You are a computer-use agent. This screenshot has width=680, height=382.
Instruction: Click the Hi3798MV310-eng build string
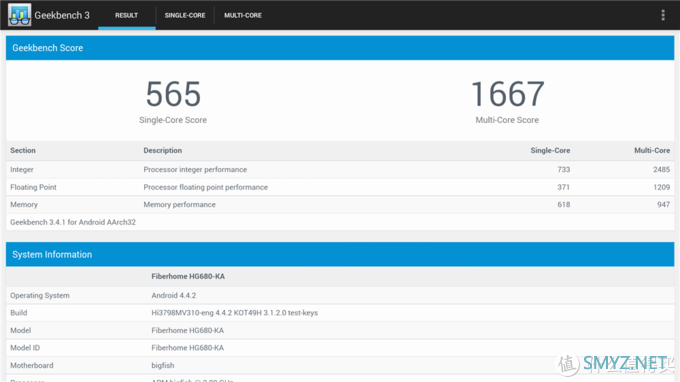coord(234,313)
